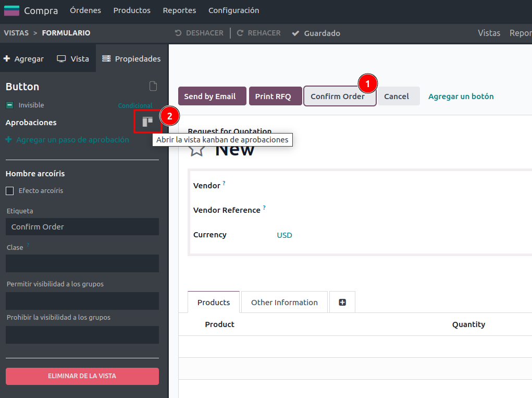This screenshot has width=532, height=398.
Task: Click the Compra app name
Action: (41, 10)
